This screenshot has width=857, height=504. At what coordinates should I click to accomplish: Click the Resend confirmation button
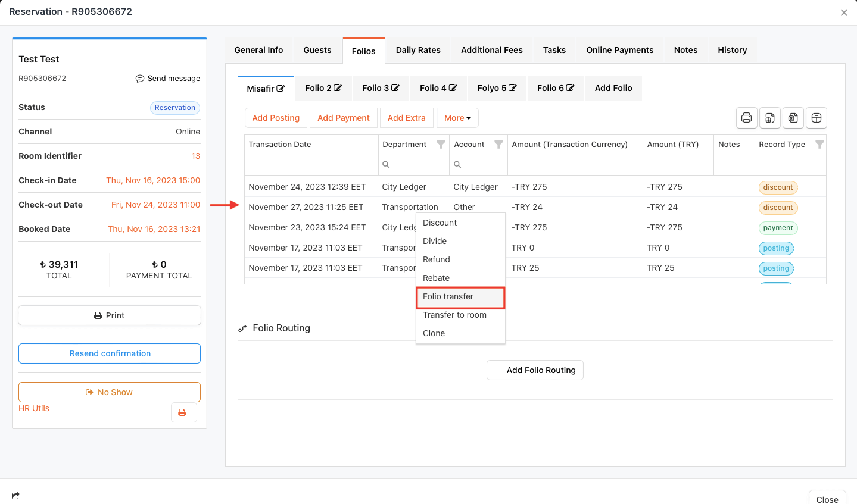coord(110,353)
